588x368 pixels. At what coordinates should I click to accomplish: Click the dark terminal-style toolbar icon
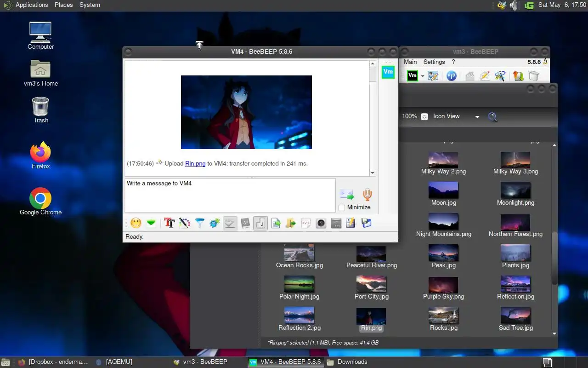click(x=336, y=223)
